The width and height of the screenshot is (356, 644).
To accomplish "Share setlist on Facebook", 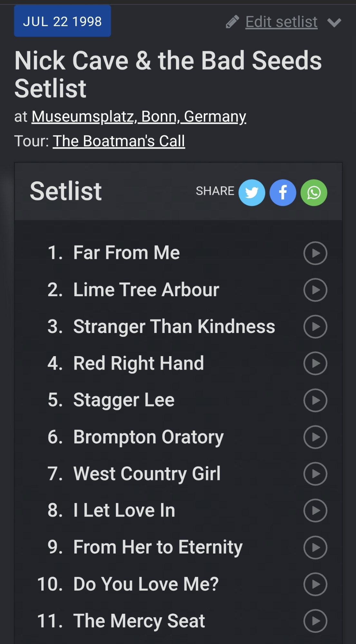I will 283,193.
